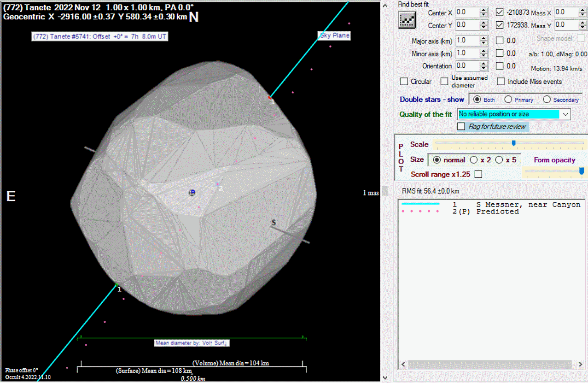Open the Quality of the fit dropdown
Screen dimensions: 588x383
(565, 114)
